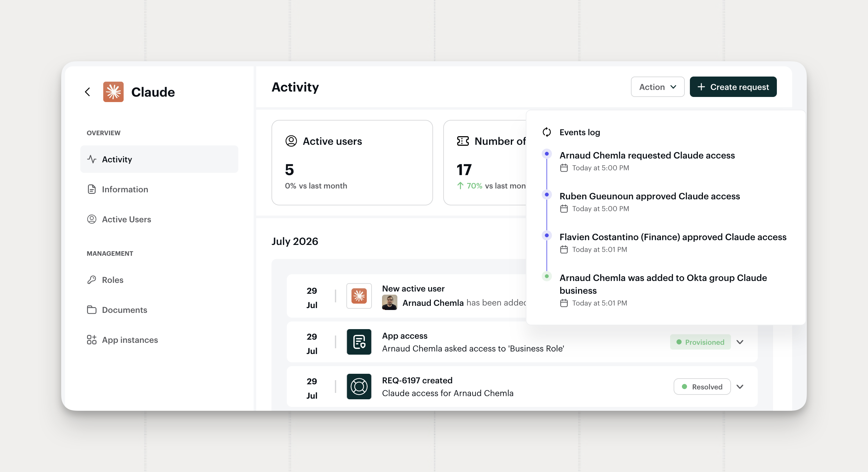Click the Create request button
Image resolution: width=868 pixels, height=472 pixels.
click(733, 87)
